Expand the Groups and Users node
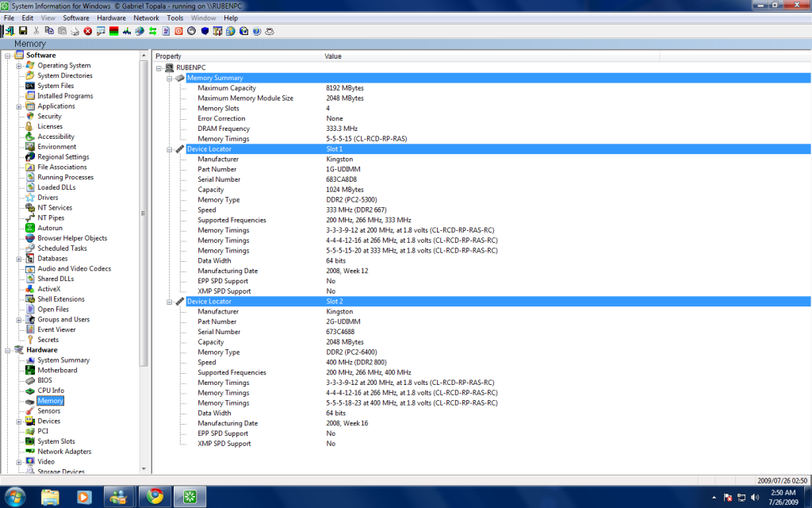The image size is (812, 508). [19, 320]
